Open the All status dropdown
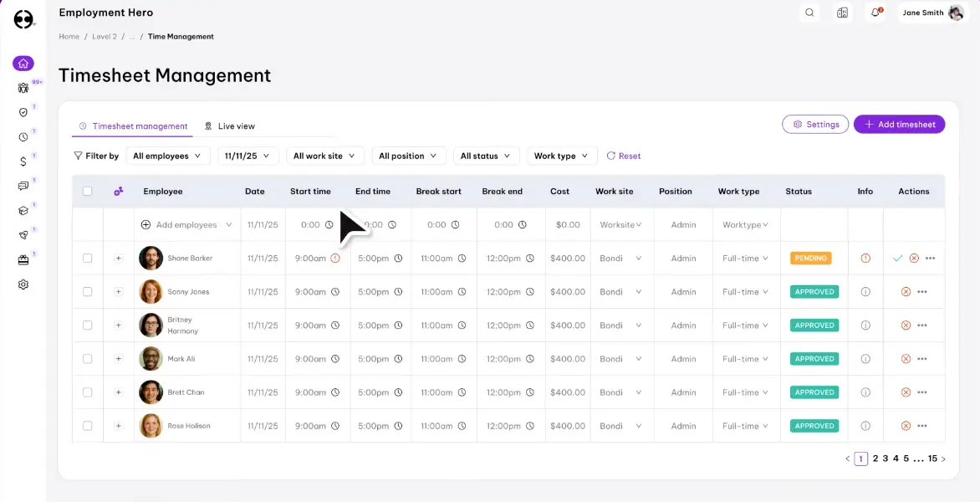The image size is (980, 502). tap(486, 156)
